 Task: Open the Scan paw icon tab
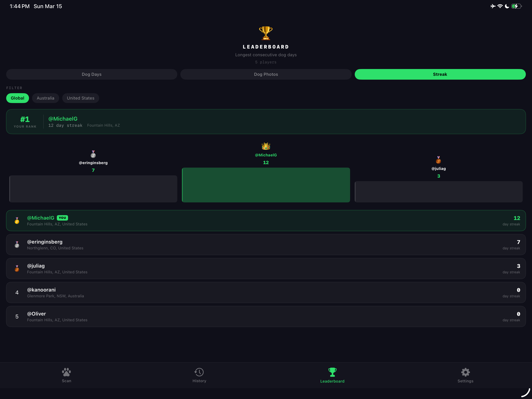[x=66, y=372]
